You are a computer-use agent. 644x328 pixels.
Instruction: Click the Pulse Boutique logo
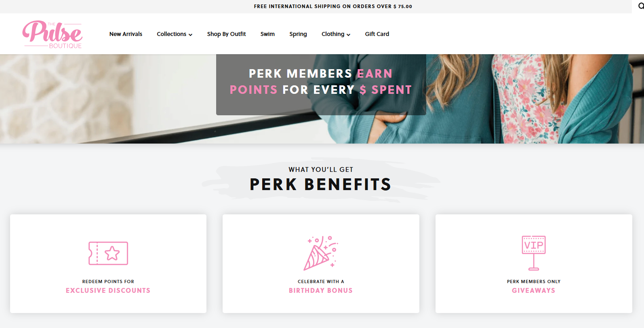click(53, 34)
